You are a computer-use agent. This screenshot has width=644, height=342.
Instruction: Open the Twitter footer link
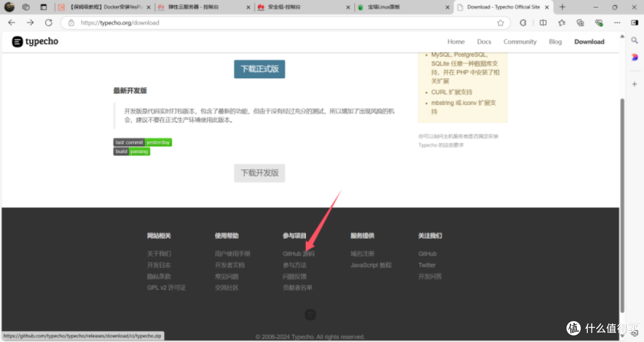click(x=427, y=265)
